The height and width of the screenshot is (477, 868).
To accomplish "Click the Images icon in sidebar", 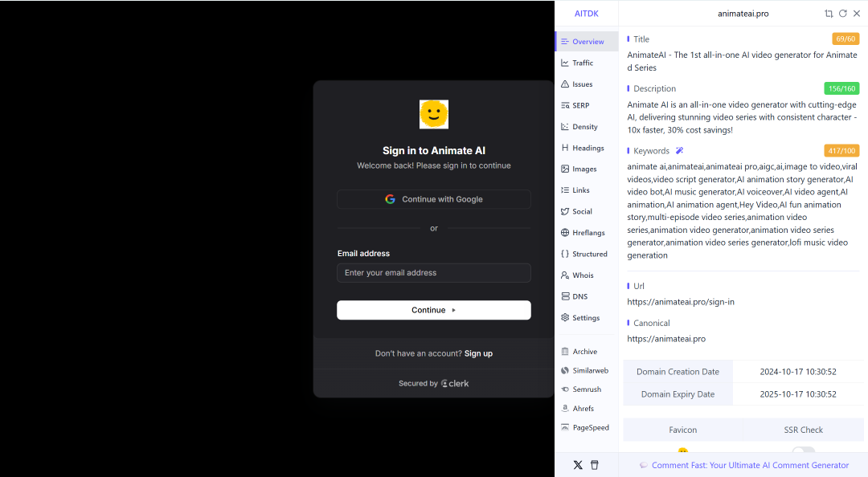I will (565, 169).
